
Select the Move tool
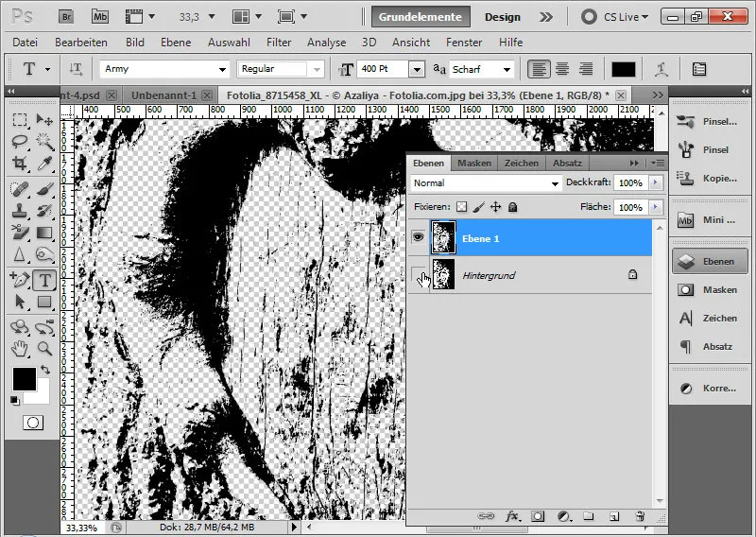44,120
